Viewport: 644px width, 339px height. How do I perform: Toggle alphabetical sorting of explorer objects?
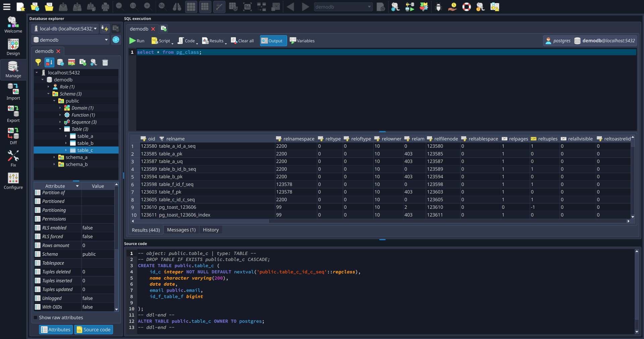tap(49, 62)
